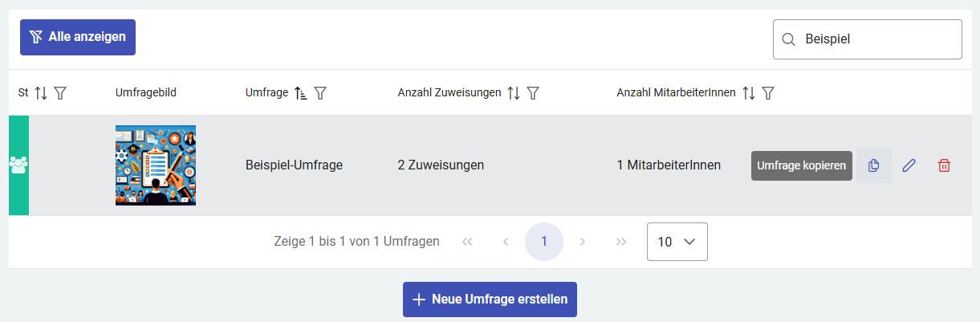Sort by the St status column
980x322 pixels.
pos(40,93)
